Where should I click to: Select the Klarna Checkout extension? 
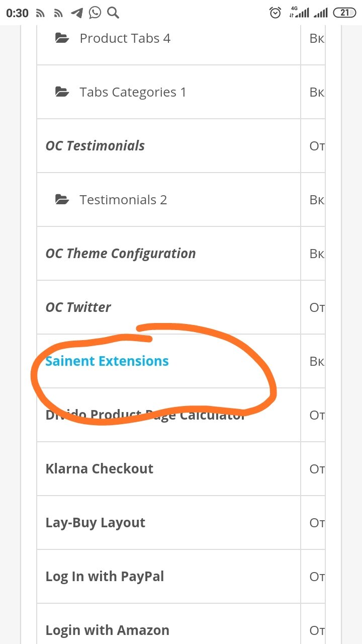[x=100, y=469]
